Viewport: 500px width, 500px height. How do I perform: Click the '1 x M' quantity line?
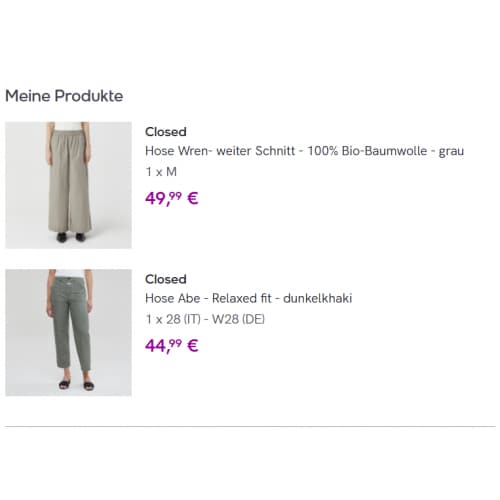[x=161, y=172]
